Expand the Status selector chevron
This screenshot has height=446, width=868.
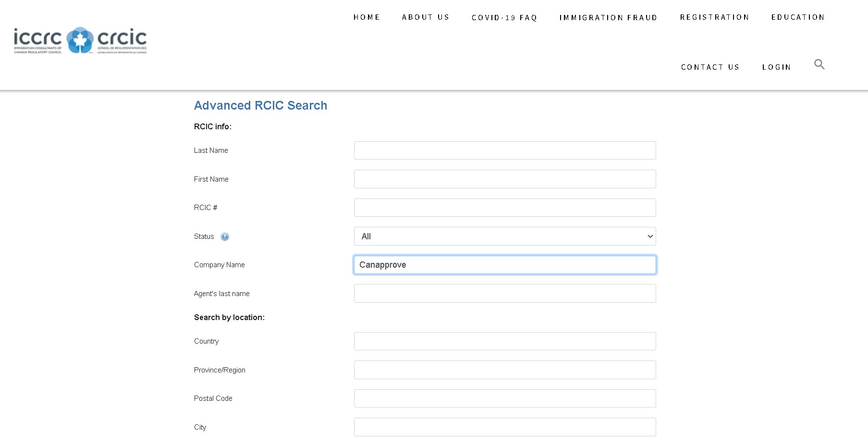[x=649, y=236]
